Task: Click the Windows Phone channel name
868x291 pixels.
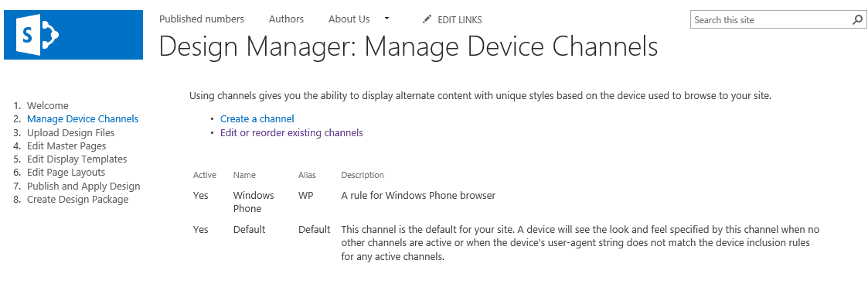Action: (254, 202)
